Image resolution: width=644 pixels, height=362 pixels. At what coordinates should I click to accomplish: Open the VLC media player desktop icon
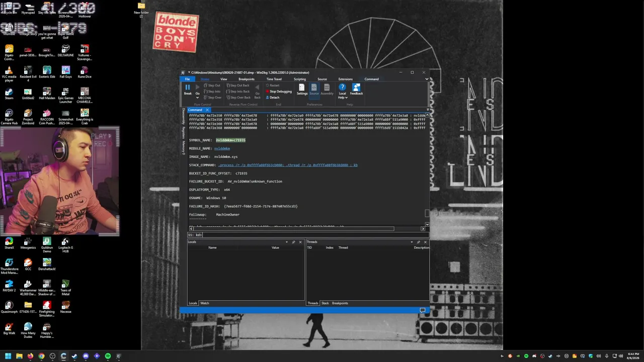click(x=9, y=72)
